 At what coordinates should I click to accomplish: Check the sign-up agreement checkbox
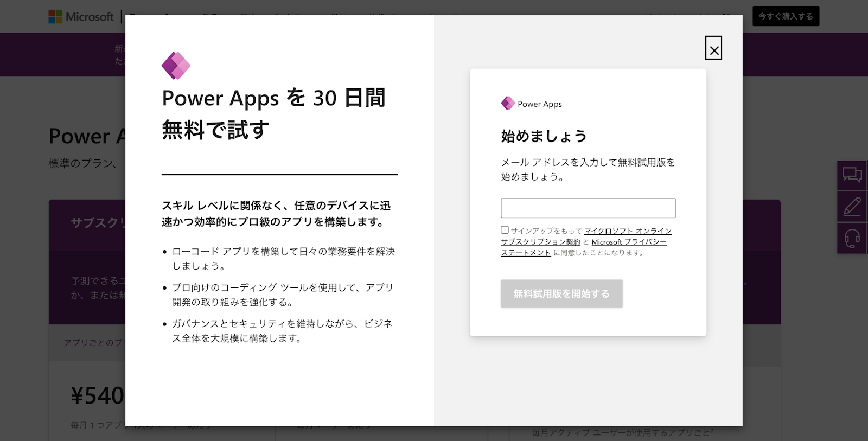point(505,230)
